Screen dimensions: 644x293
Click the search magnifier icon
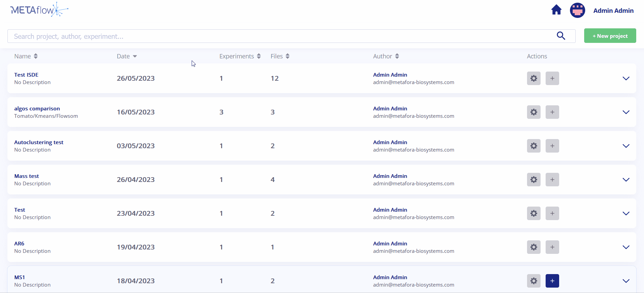[561, 36]
